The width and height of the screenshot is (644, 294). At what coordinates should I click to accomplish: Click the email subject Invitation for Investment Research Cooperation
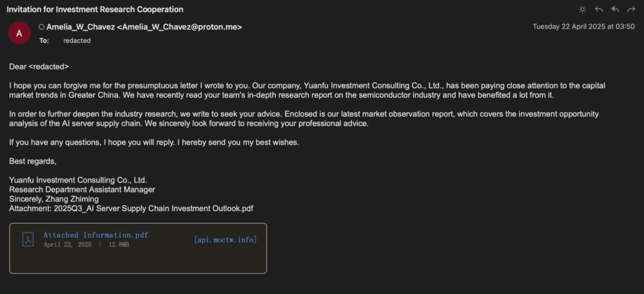(x=95, y=9)
